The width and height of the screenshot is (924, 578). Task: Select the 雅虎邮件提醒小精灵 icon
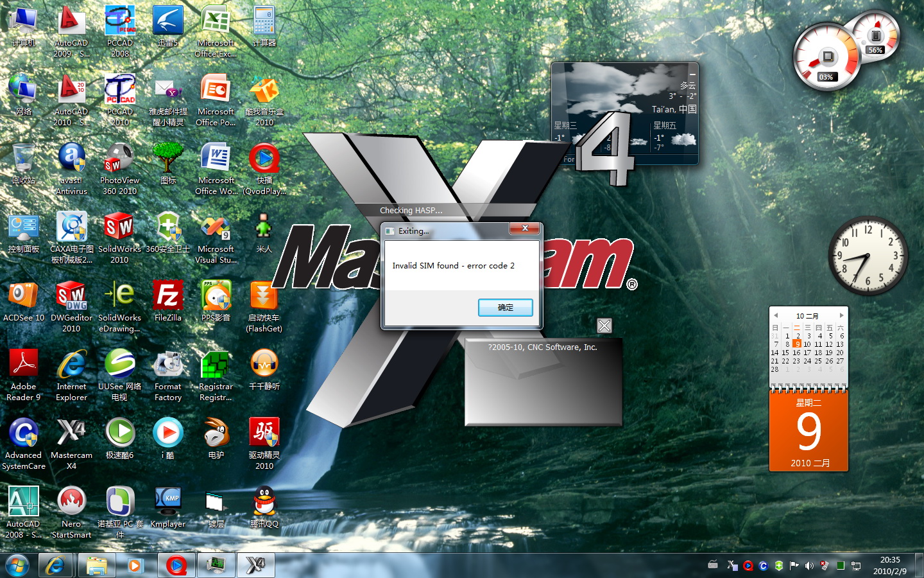[167, 100]
